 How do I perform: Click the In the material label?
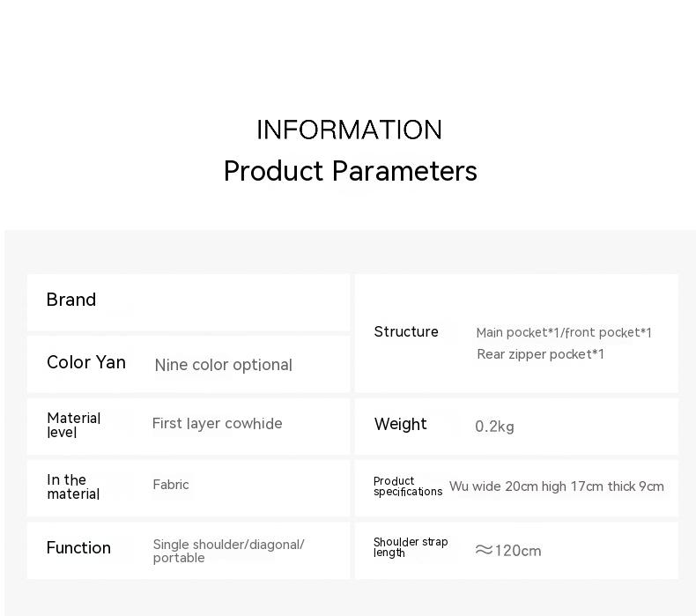pos(72,486)
